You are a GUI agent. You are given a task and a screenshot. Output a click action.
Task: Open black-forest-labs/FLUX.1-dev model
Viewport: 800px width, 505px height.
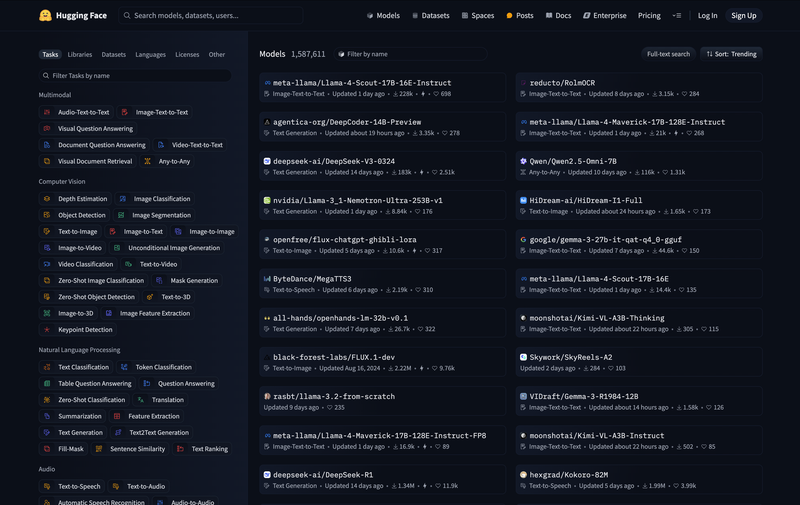point(383,362)
